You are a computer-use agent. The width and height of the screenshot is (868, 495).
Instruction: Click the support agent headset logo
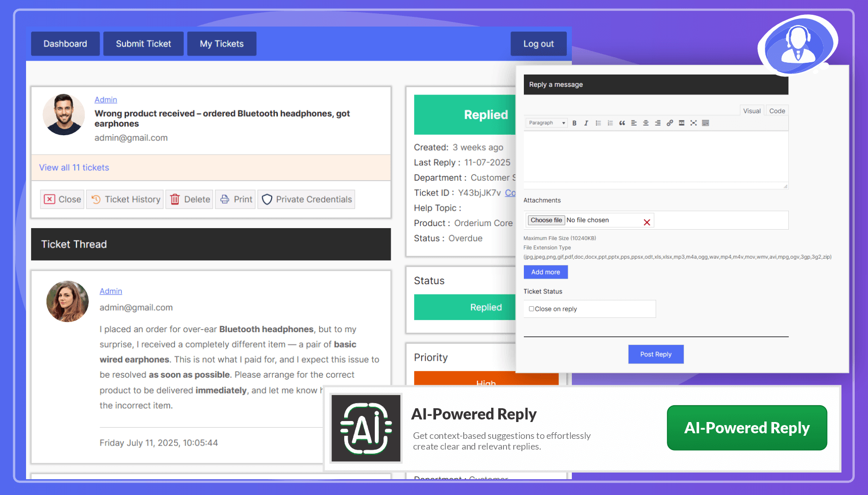pyautogui.click(x=798, y=46)
